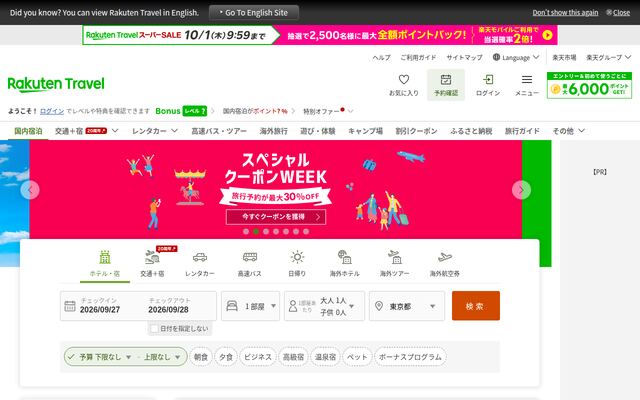
Task: Click Don't show this again link
Action: [565, 13]
